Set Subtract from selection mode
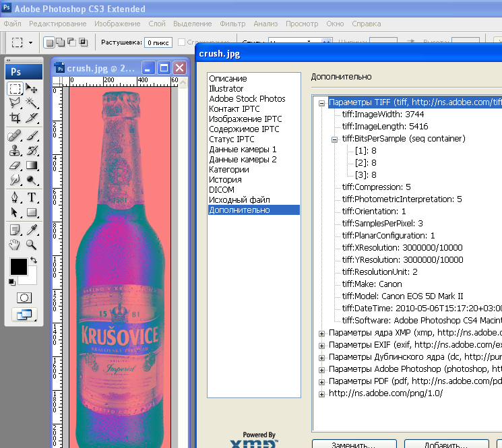This screenshot has height=448, width=502. coord(71,42)
